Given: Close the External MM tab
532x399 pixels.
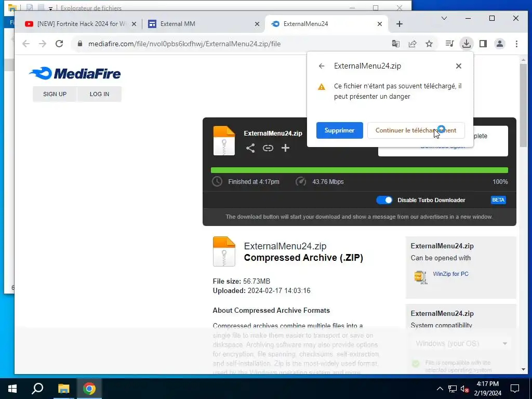Looking at the screenshot, I should (257, 24).
